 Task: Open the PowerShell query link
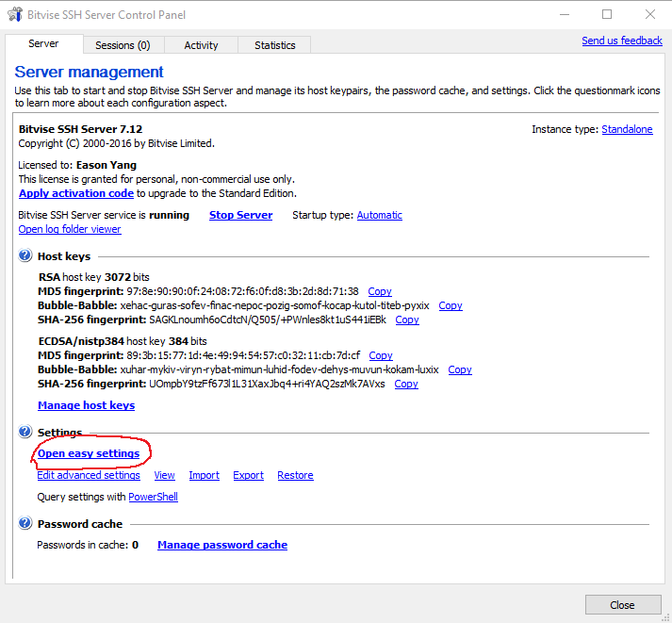(x=153, y=497)
